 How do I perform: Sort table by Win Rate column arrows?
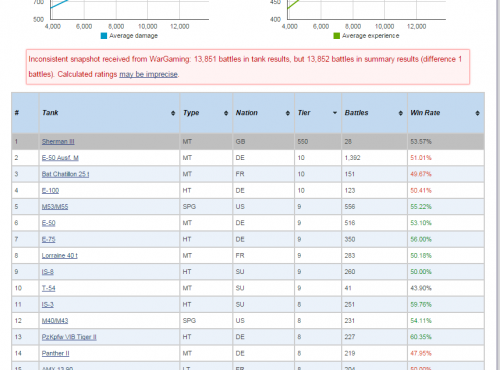477,113
